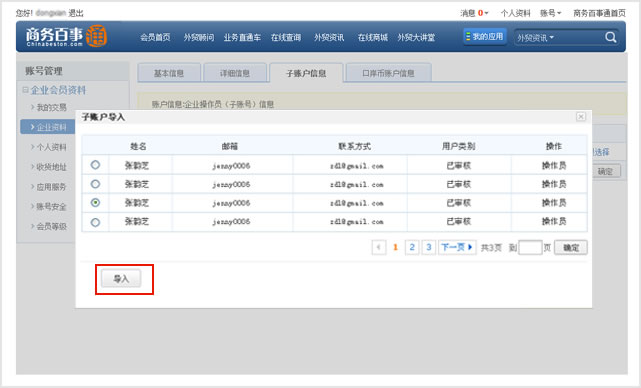Open 应用服务 in the sidebar
Image resolution: width=641 pixels, height=388 pixels.
[x=52, y=187]
